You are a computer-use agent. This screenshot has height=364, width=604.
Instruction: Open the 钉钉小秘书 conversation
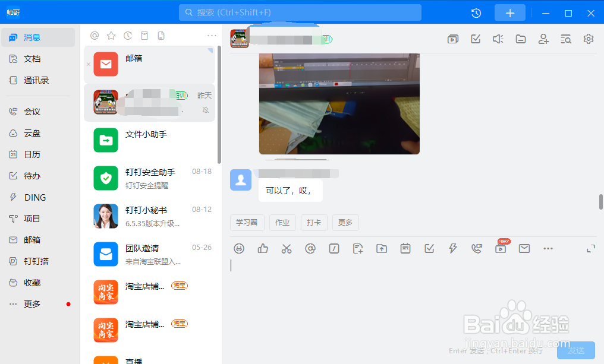pos(149,216)
